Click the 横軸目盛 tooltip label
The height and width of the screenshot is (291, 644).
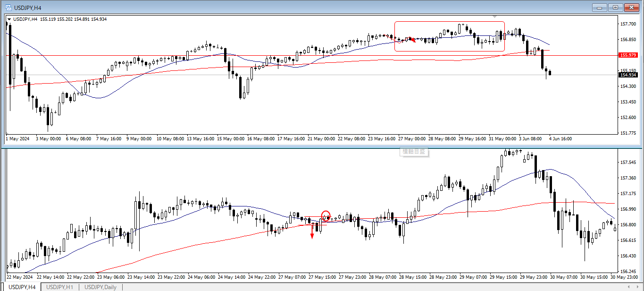414,152
